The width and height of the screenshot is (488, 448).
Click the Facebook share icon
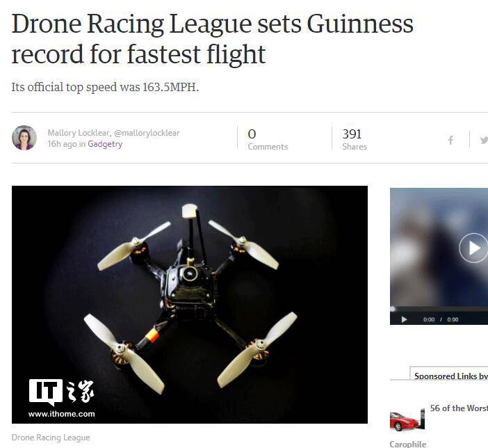click(450, 141)
